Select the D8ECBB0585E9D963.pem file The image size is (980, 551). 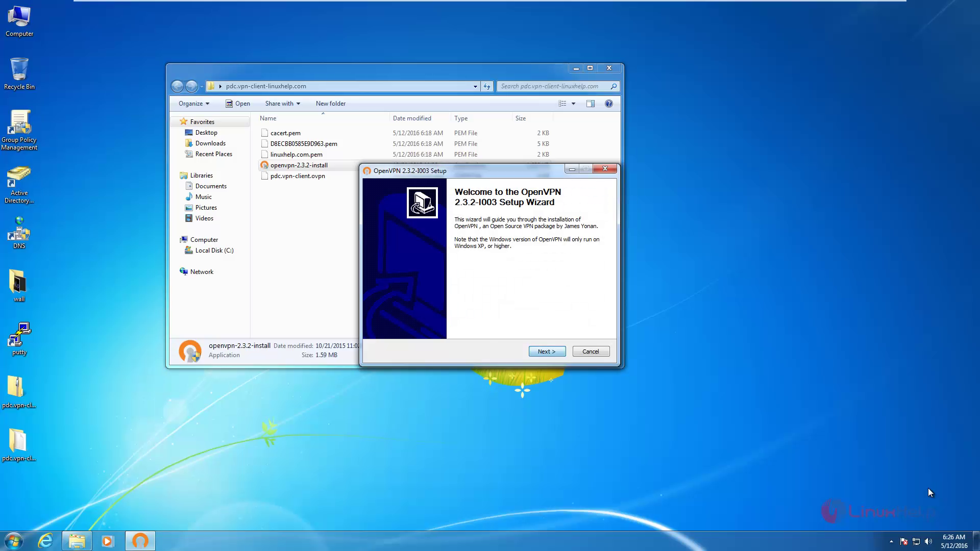(304, 144)
